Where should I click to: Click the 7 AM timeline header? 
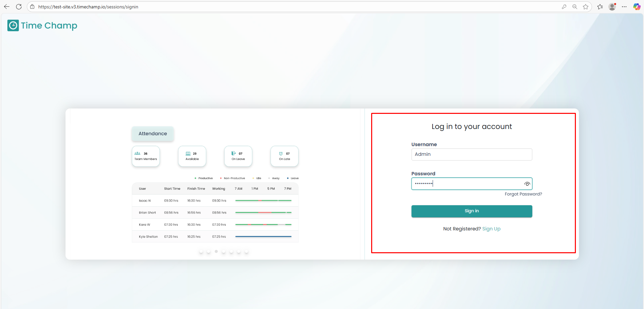(x=239, y=189)
